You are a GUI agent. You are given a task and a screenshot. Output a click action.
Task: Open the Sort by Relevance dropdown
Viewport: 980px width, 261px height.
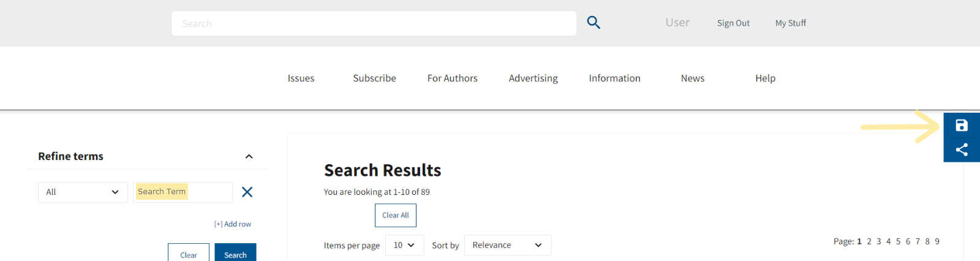click(507, 245)
